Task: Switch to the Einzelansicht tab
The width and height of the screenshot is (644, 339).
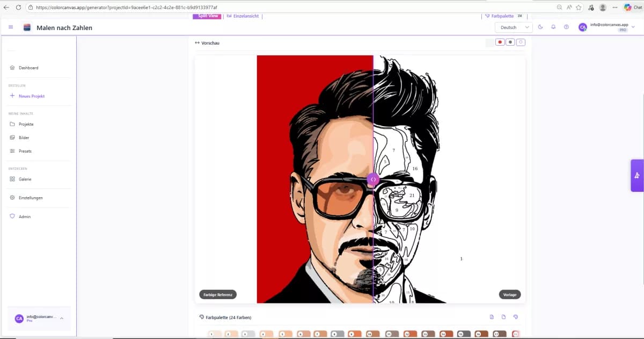Action: (x=243, y=16)
